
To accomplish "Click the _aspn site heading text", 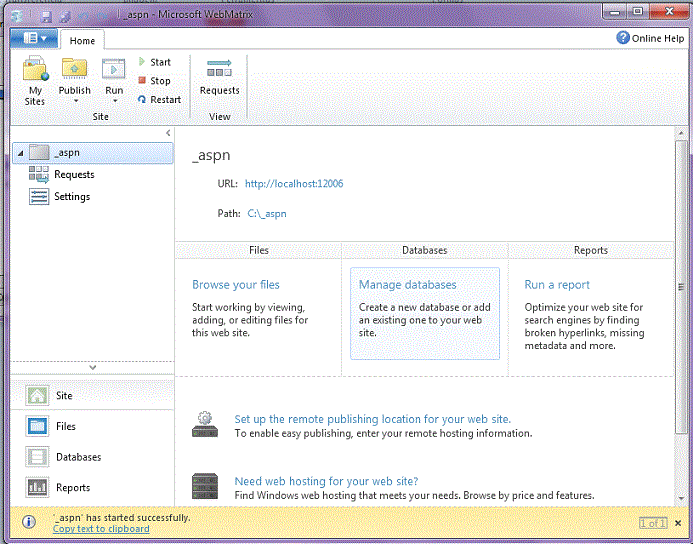I will 211,155.
